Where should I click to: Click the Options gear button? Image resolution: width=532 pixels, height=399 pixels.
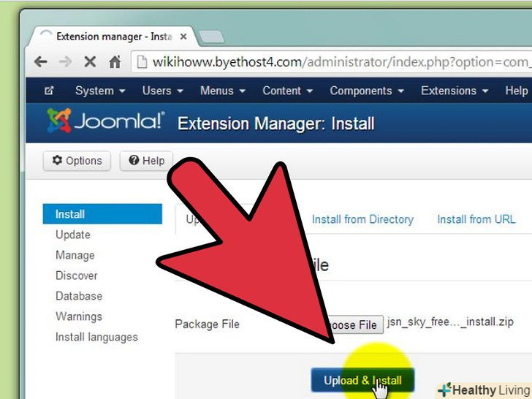[77, 161]
